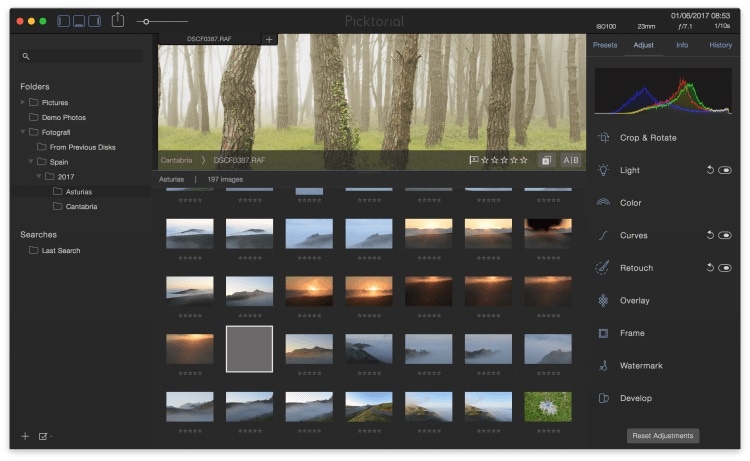Click the 23mm focal length value
This screenshot has height=461, width=750.
[x=646, y=26]
